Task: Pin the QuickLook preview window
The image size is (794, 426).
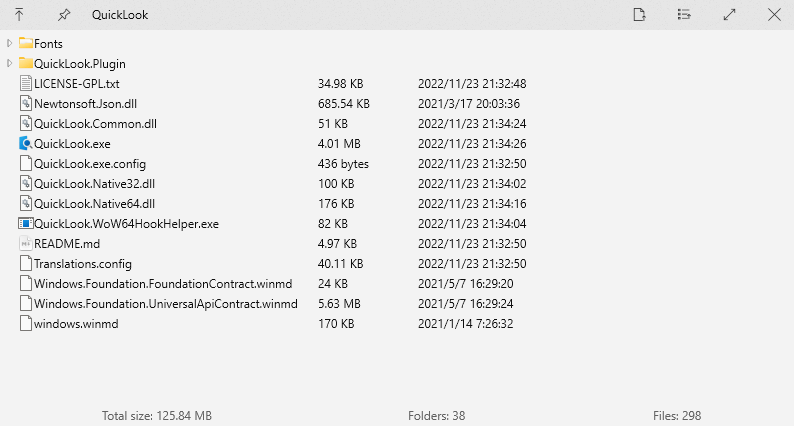Action: pos(64,15)
